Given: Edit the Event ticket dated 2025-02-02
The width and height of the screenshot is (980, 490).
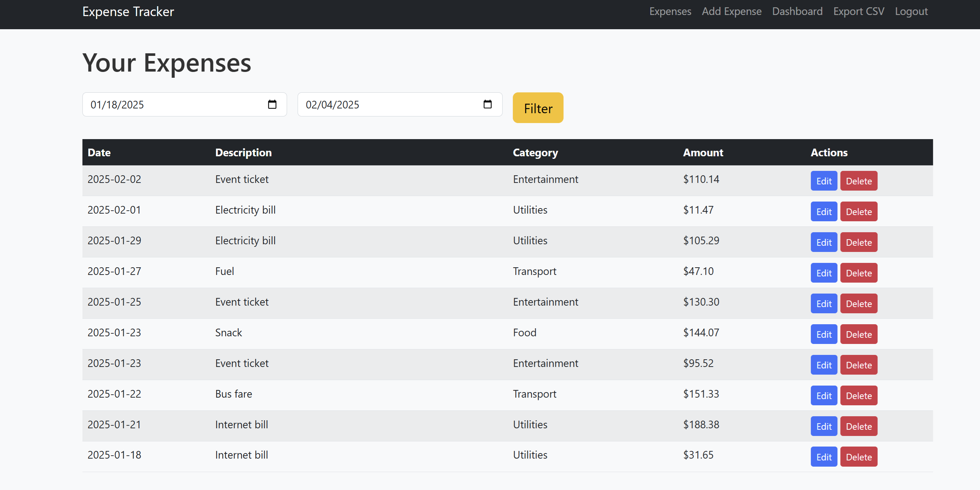Looking at the screenshot, I should (824, 180).
